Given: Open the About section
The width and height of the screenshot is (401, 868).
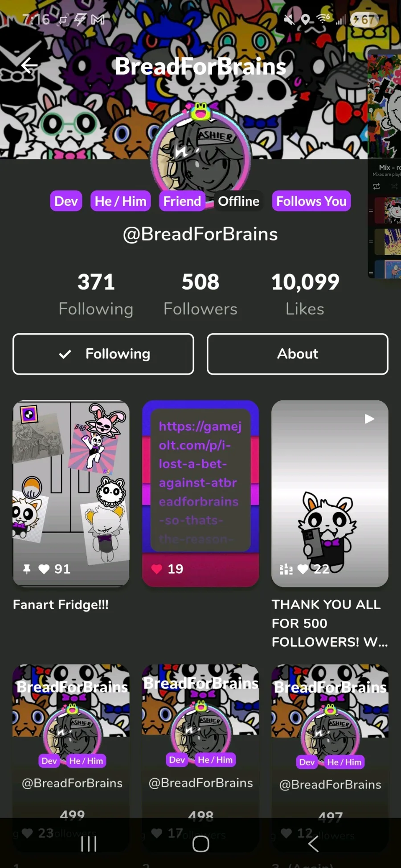Looking at the screenshot, I should [298, 354].
